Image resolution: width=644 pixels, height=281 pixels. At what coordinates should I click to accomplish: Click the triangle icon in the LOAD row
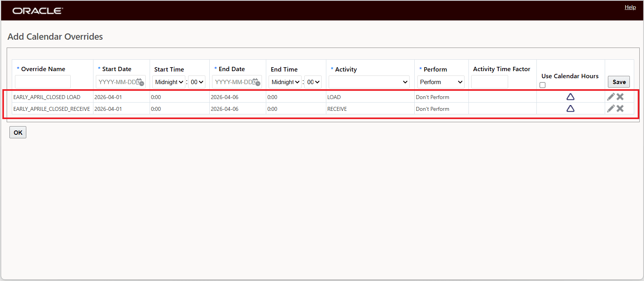coord(571,97)
